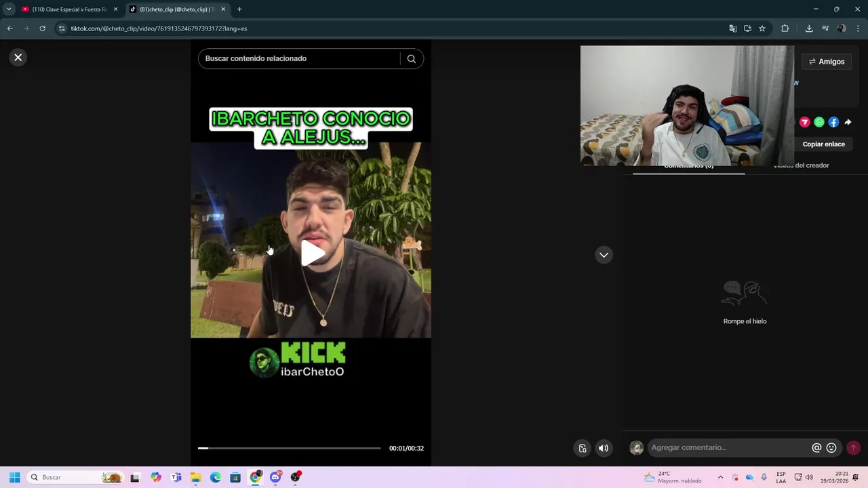
Task: Click the red repost share icon
Action: [x=805, y=123]
